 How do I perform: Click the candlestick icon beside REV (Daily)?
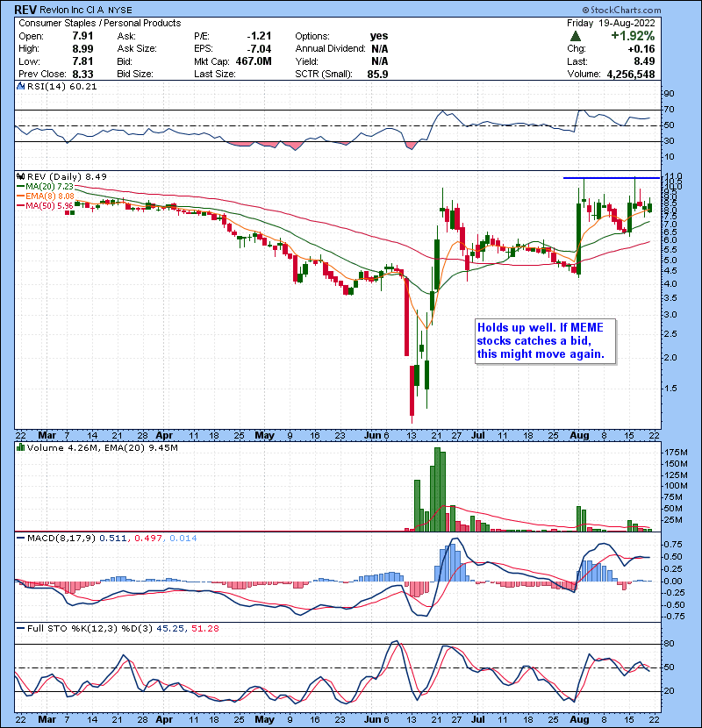20,177
